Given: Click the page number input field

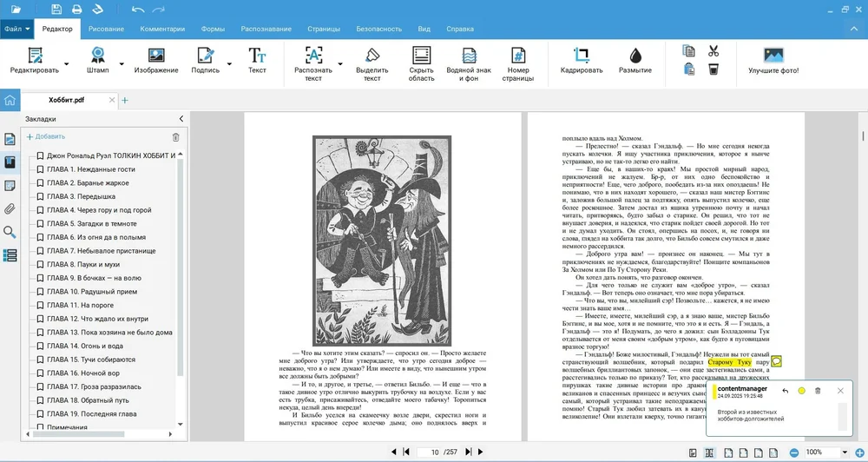Looking at the screenshot, I should (431, 452).
